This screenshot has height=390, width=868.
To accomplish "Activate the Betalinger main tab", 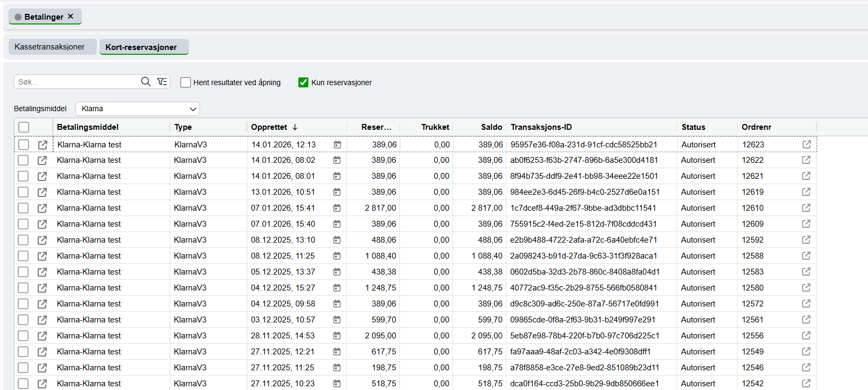I will coord(44,17).
